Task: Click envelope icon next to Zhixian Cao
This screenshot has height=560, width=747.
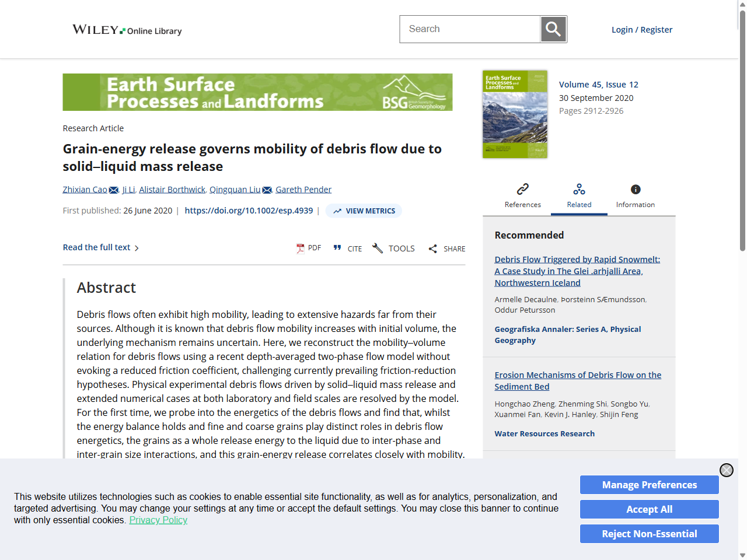Action: coord(114,190)
